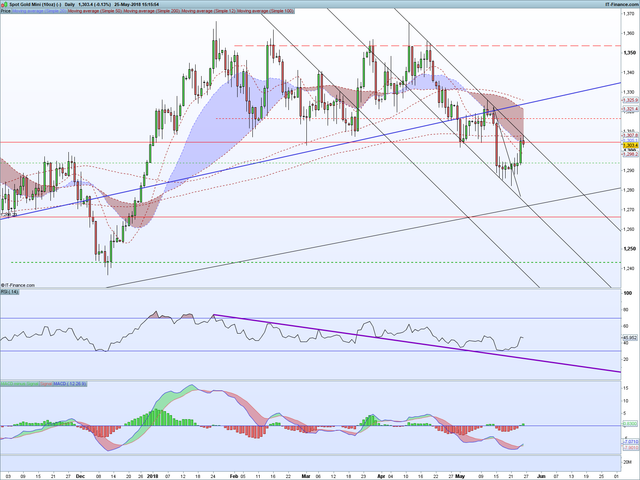This screenshot has width=640, height=480.
Task: Select the Moving average (Simple 20) label
Action: pyautogui.click(x=40, y=11)
